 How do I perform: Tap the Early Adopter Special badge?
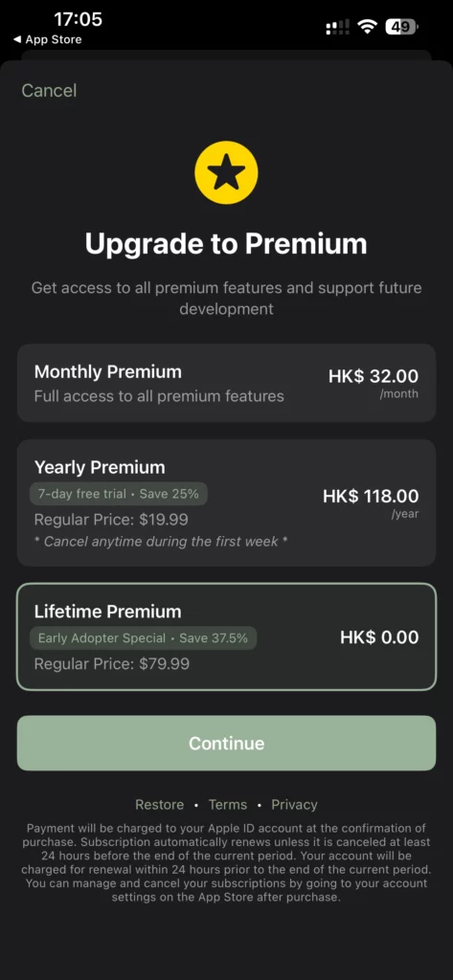pyautogui.click(x=143, y=638)
